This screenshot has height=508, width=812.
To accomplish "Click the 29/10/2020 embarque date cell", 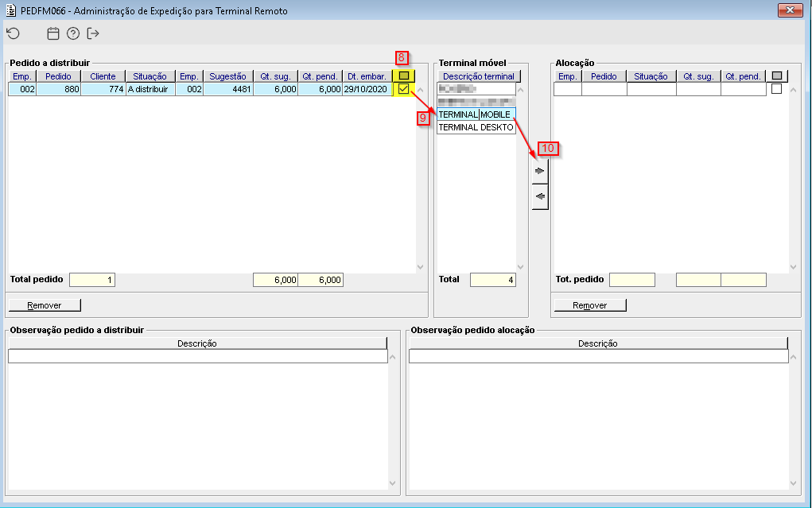I will [x=367, y=89].
